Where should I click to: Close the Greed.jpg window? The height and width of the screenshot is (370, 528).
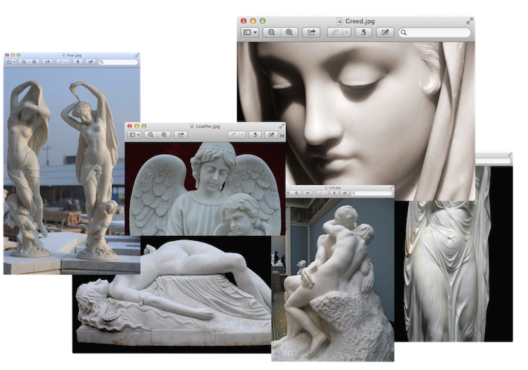point(243,21)
